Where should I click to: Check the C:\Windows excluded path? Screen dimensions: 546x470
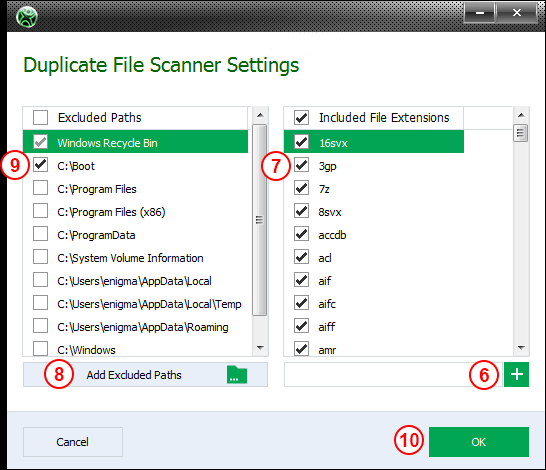(40, 348)
